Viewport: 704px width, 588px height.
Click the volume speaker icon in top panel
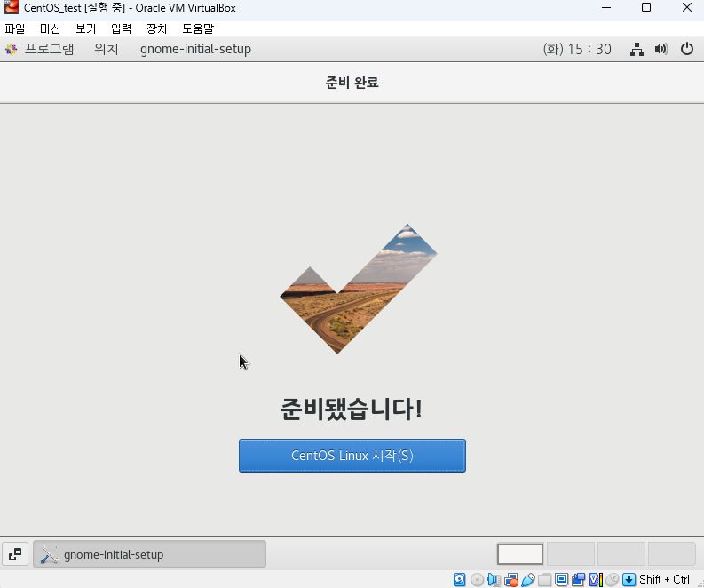pyautogui.click(x=661, y=49)
